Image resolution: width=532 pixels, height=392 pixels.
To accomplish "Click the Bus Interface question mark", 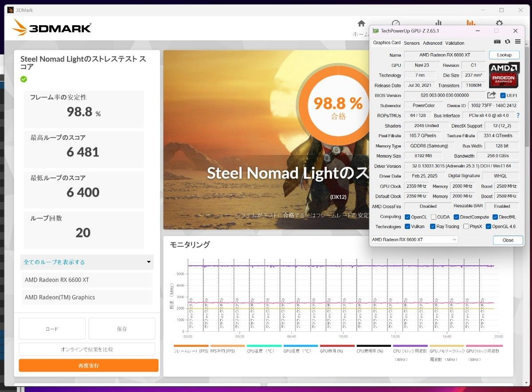I will pos(518,115).
